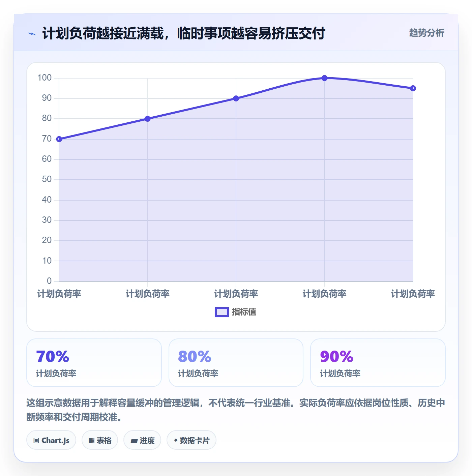Select the chart data point at value 90
Viewport: 472px width, 476px height.
point(236,98)
